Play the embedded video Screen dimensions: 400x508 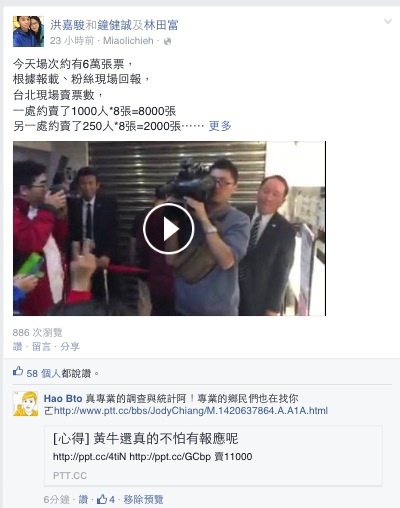169,229
